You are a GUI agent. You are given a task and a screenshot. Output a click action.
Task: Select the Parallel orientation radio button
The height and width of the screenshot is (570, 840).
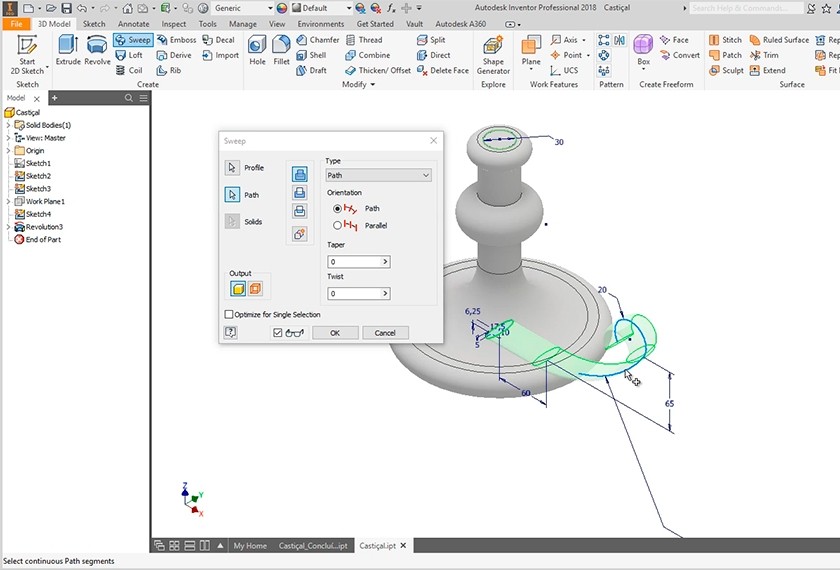point(337,226)
